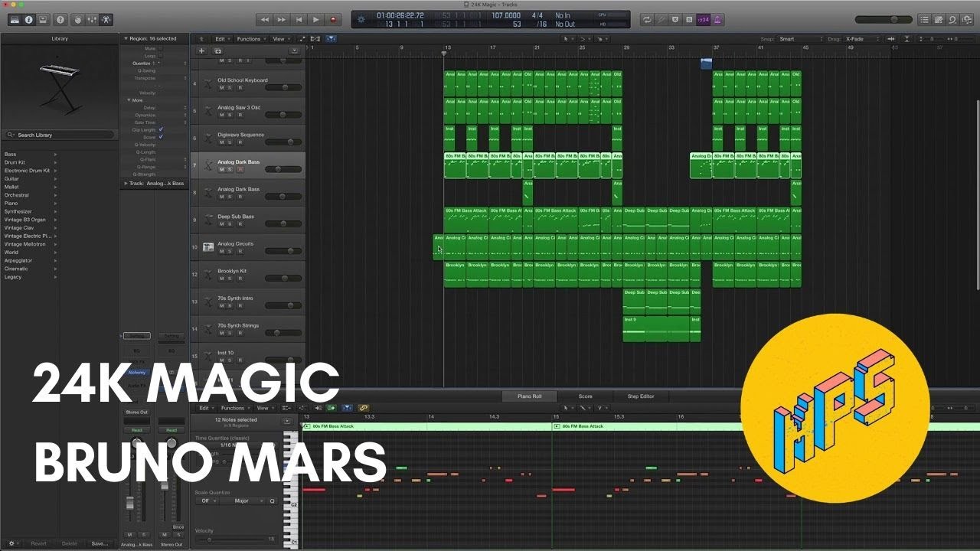
Task: Open the Mixer sliders button
Action: pyautogui.click(x=93, y=19)
